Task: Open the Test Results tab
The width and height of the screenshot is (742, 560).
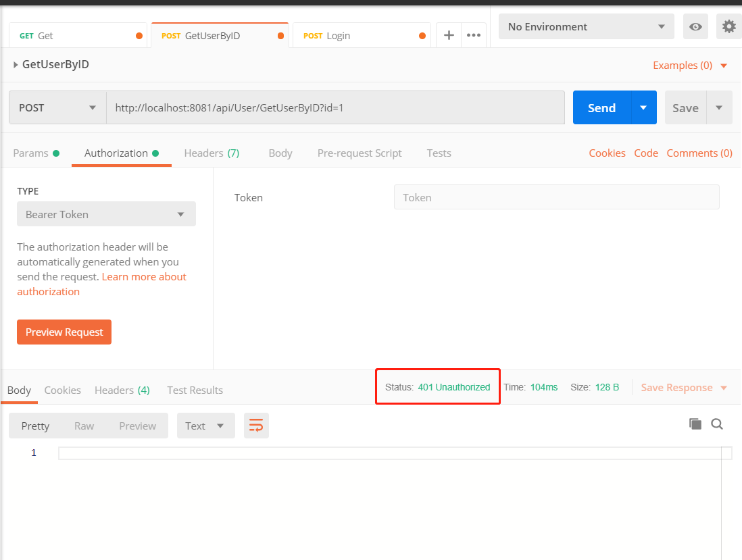Action: tap(195, 390)
